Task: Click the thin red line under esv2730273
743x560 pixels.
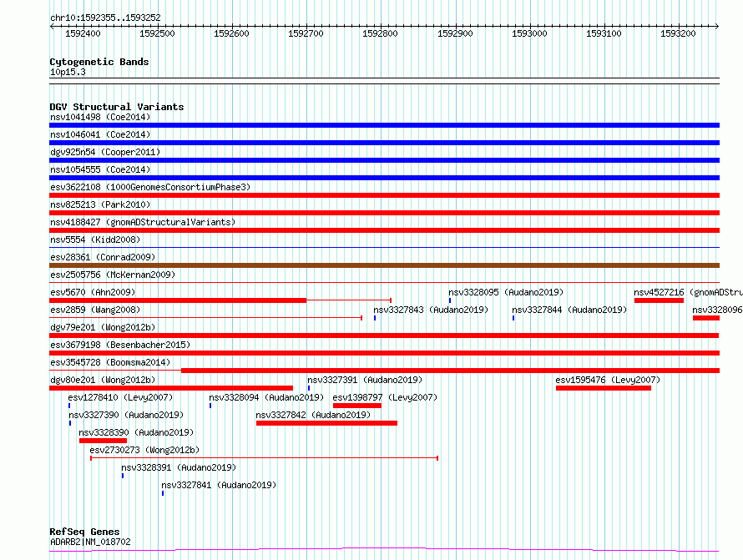Action: tap(264, 458)
